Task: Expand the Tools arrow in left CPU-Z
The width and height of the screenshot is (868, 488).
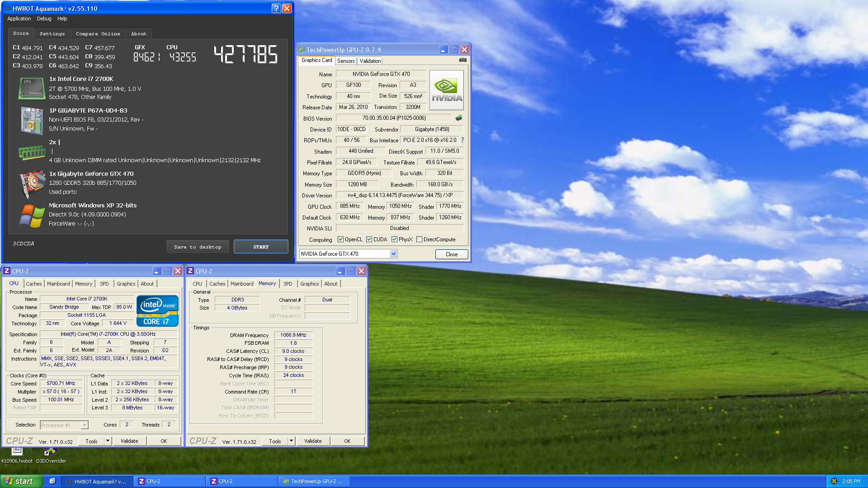Action: coord(108,441)
